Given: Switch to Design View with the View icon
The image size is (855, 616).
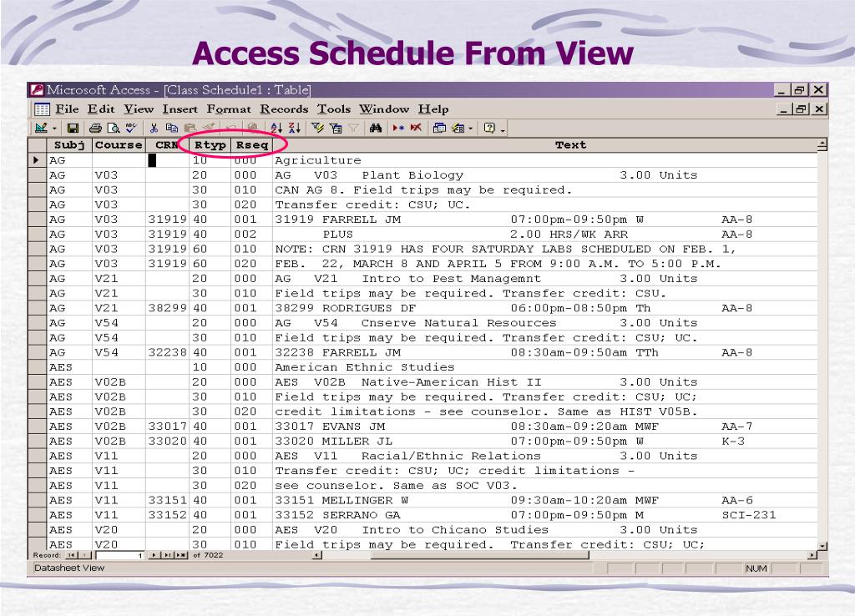Looking at the screenshot, I should click(x=40, y=128).
